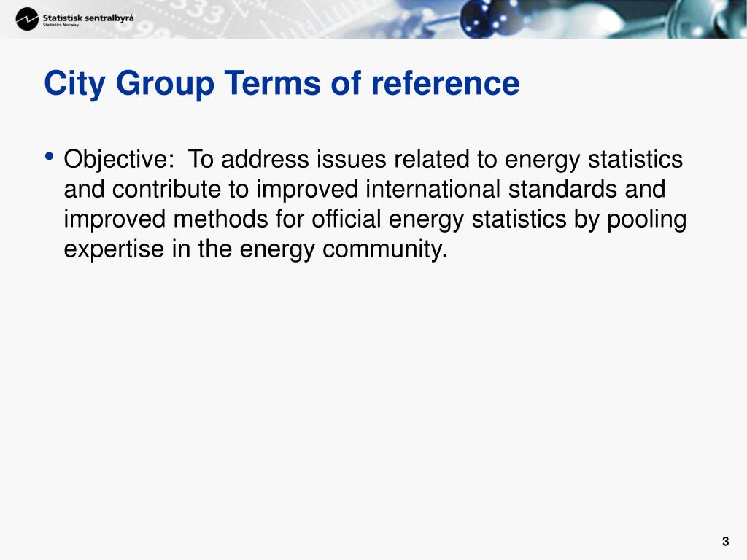747x560 pixels.
Task: Click the line 'expertise in the energy community.'
Action: click(256, 249)
